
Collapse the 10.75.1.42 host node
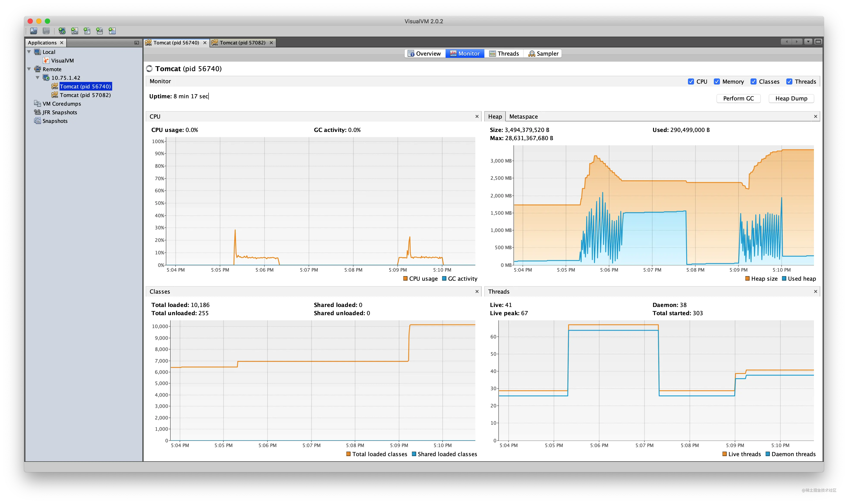coord(38,78)
